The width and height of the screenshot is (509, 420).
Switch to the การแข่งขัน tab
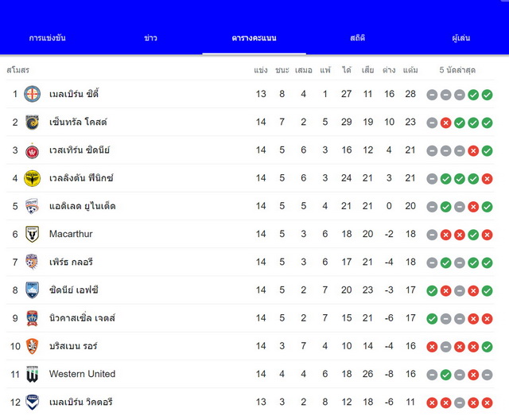click(48, 38)
